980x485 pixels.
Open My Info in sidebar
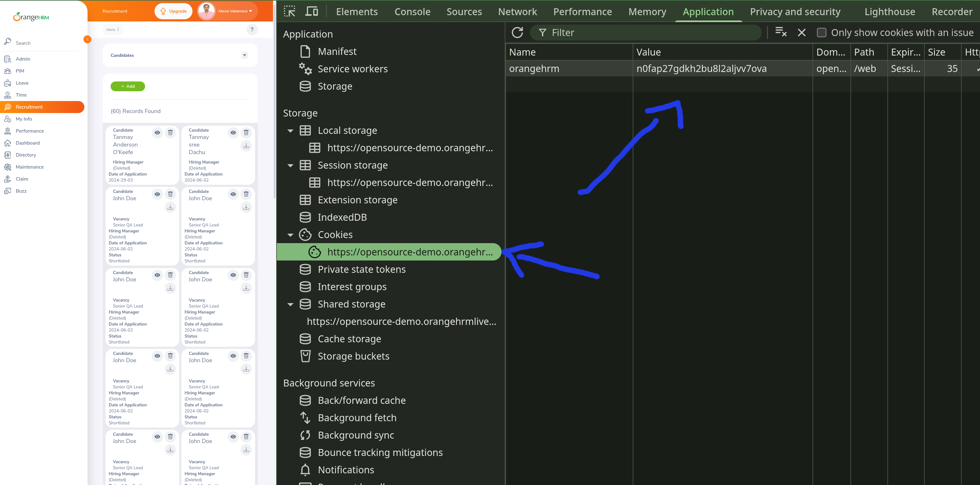[42, 119]
